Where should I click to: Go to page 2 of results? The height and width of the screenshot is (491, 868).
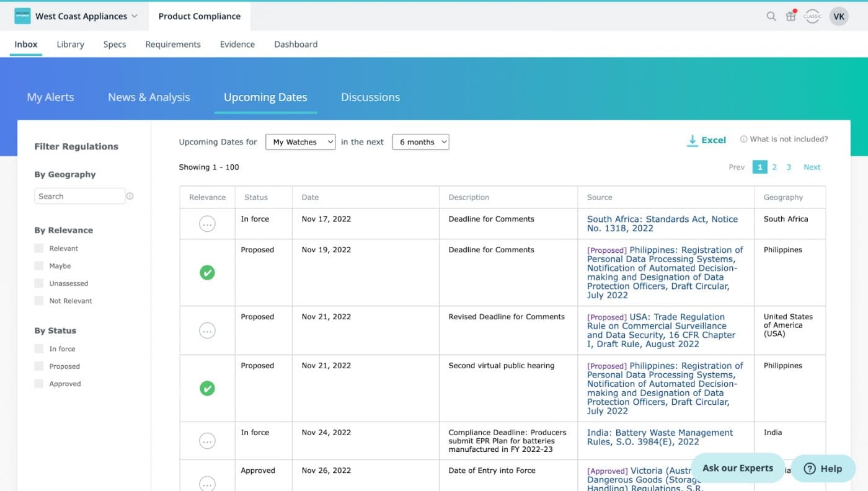click(774, 167)
